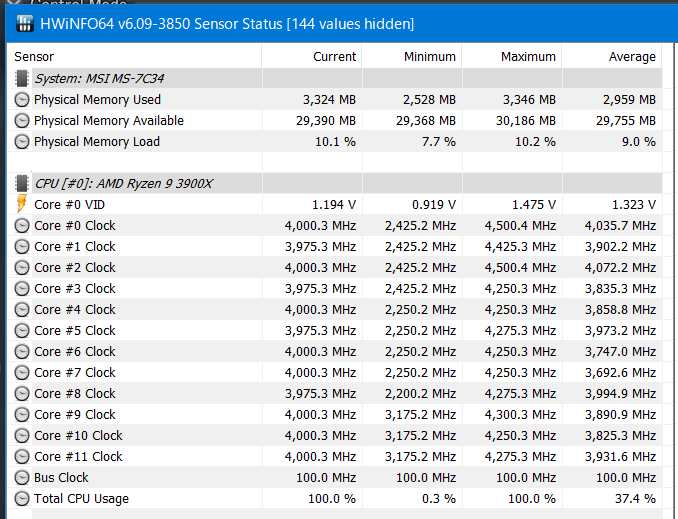Viewport: 678px width, 519px height.
Task: Click the clock icon for Physical Memory Load
Action: [x=22, y=142]
